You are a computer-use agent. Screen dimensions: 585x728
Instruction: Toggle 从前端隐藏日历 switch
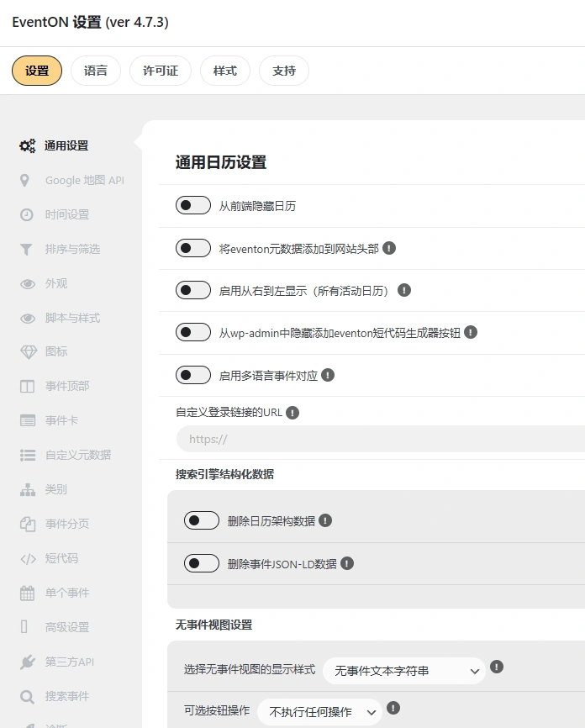click(193, 205)
